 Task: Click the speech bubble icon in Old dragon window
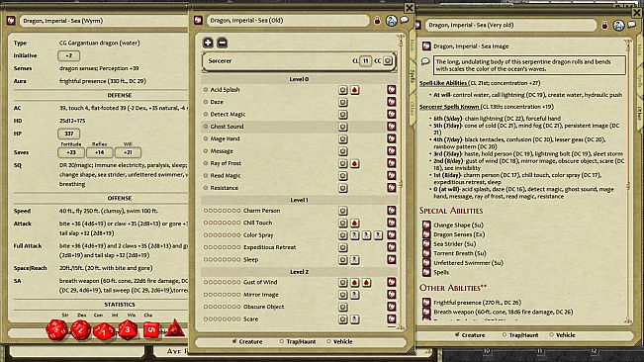pyautogui.click(x=405, y=20)
